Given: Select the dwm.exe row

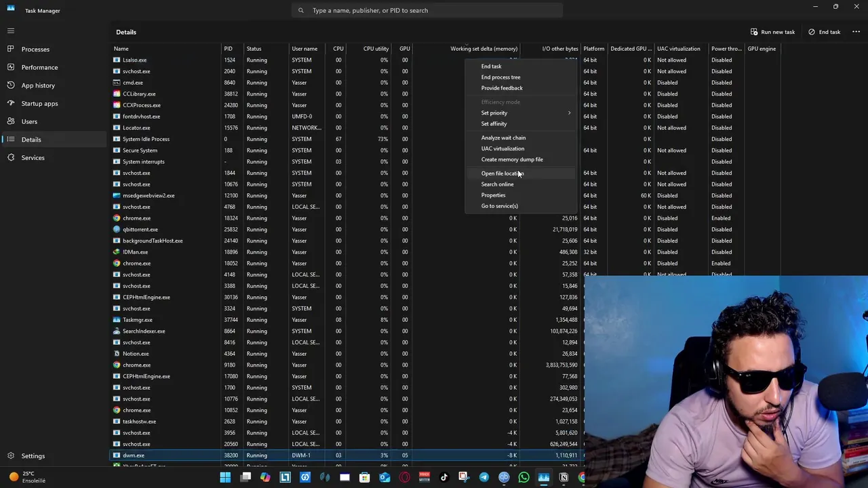Looking at the screenshot, I should 347,455.
